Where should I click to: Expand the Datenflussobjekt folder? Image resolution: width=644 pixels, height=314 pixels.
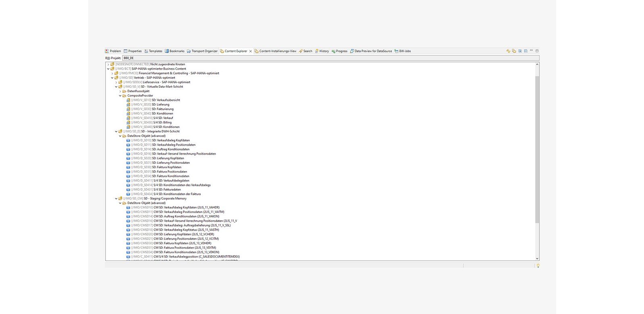[x=120, y=91]
